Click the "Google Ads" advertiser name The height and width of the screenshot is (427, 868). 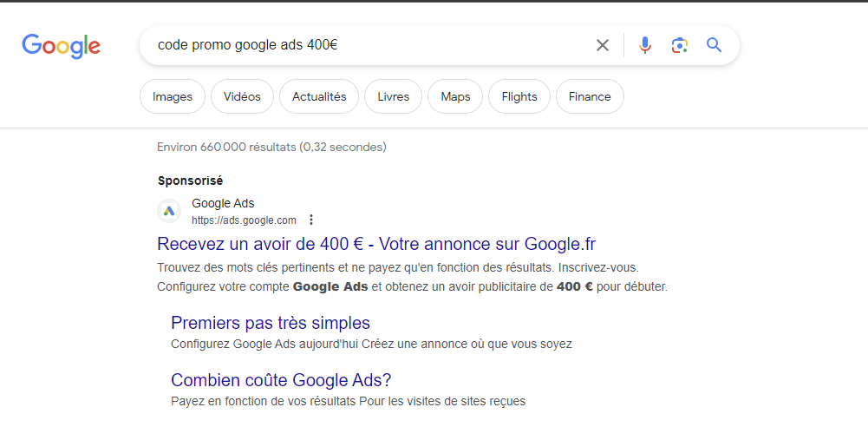223,203
